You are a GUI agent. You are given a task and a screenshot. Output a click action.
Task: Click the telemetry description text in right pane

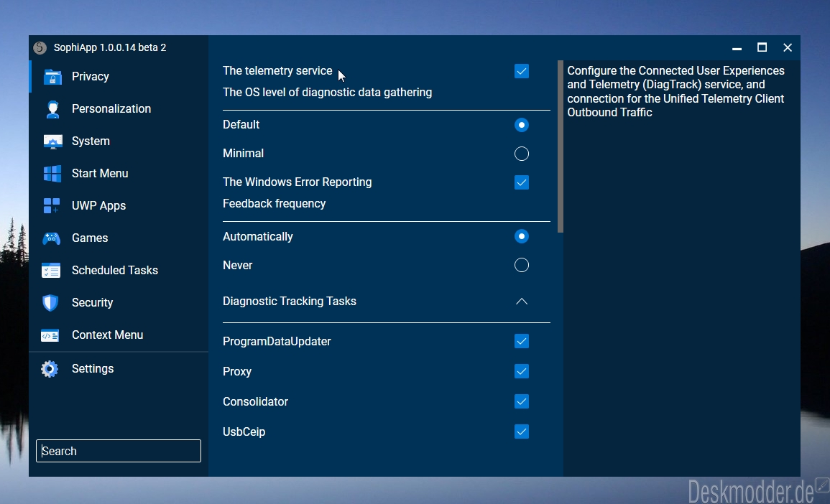(x=675, y=91)
